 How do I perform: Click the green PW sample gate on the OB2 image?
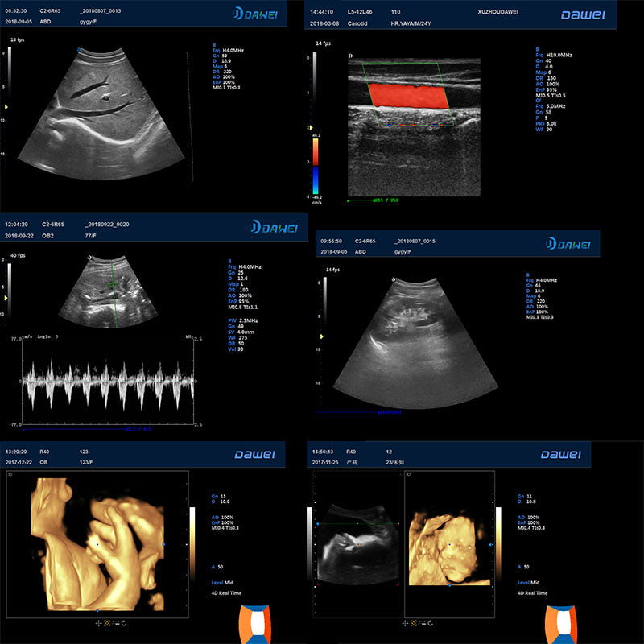tap(113, 284)
